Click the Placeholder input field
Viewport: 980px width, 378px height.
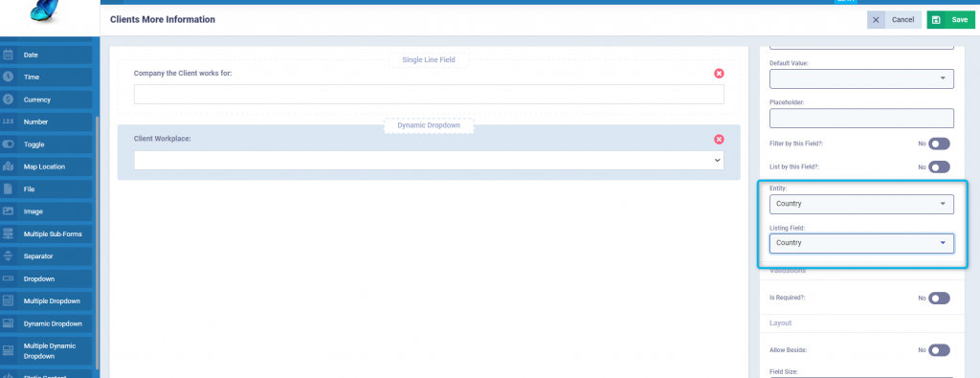(861, 118)
